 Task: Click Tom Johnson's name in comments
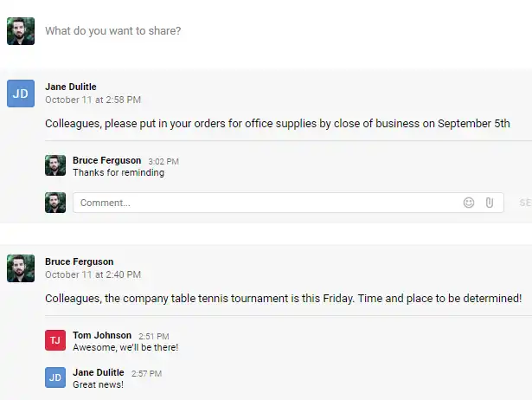(102, 335)
